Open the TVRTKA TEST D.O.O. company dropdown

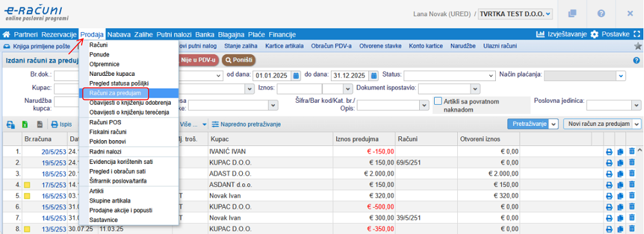[x=516, y=14]
